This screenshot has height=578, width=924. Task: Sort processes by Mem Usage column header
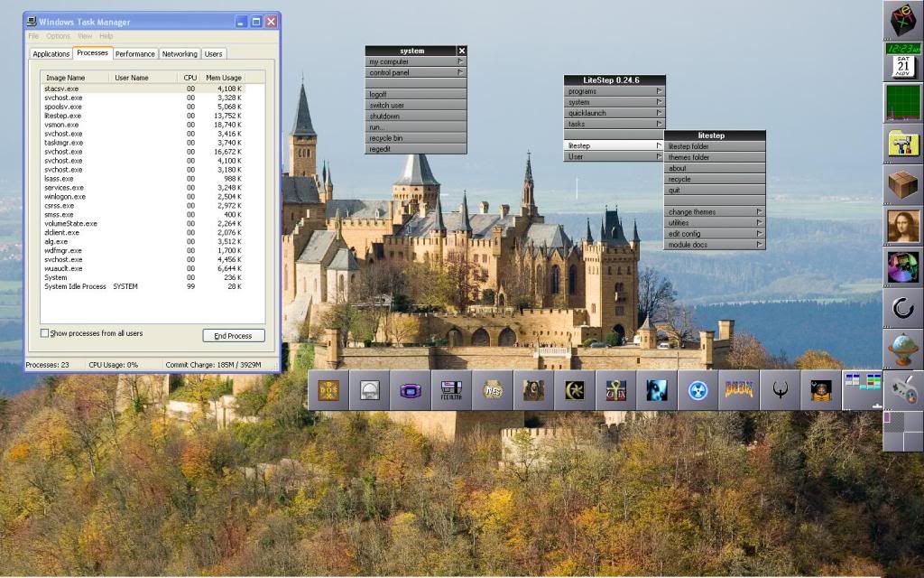pyautogui.click(x=223, y=78)
